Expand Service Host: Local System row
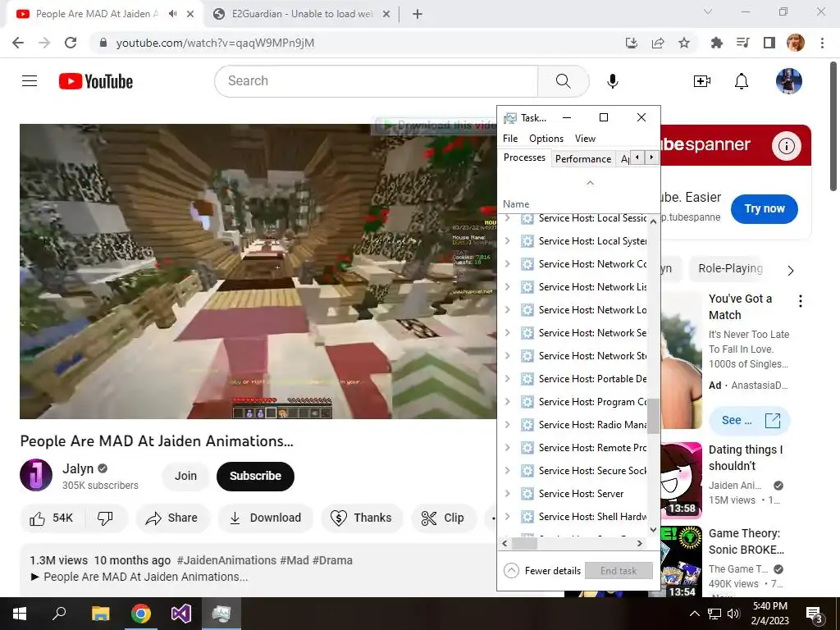840x630 pixels. click(x=507, y=241)
